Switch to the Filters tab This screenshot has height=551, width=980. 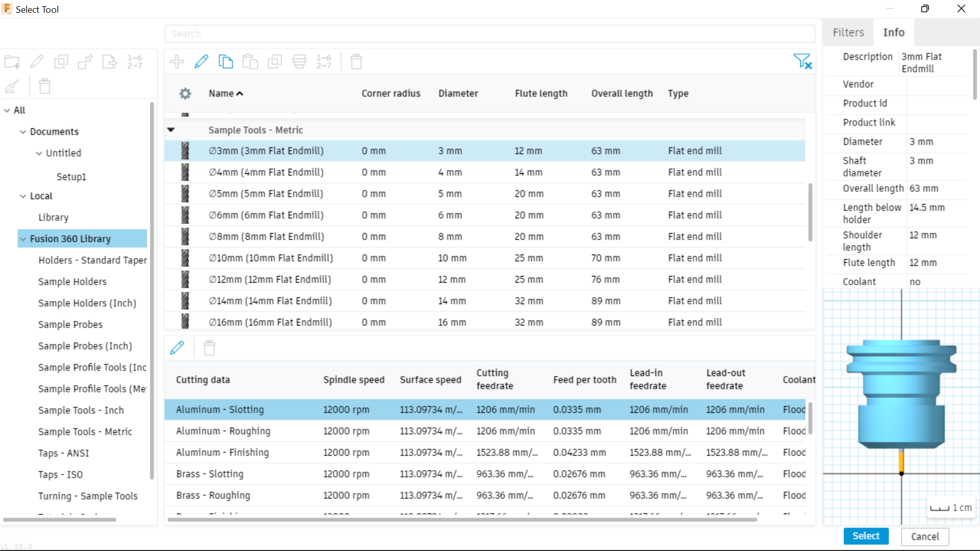[848, 32]
